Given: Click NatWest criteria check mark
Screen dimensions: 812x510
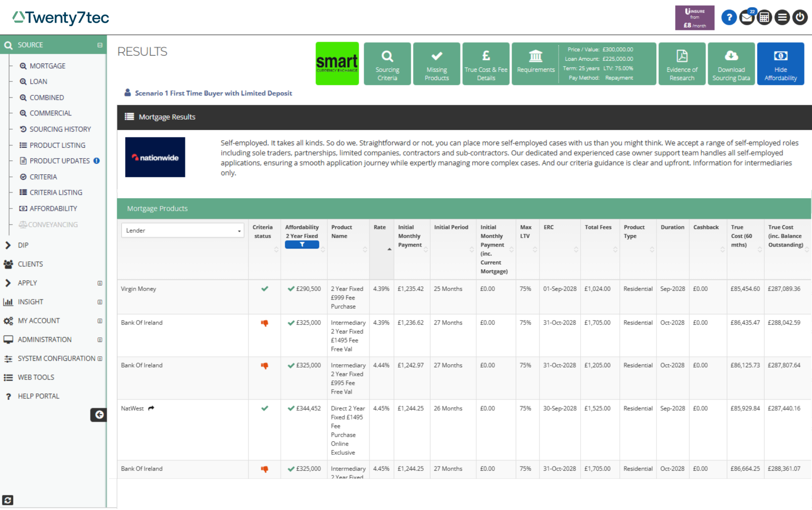Looking at the screenshot, I should pyautogui.click(x=265, y=408).
